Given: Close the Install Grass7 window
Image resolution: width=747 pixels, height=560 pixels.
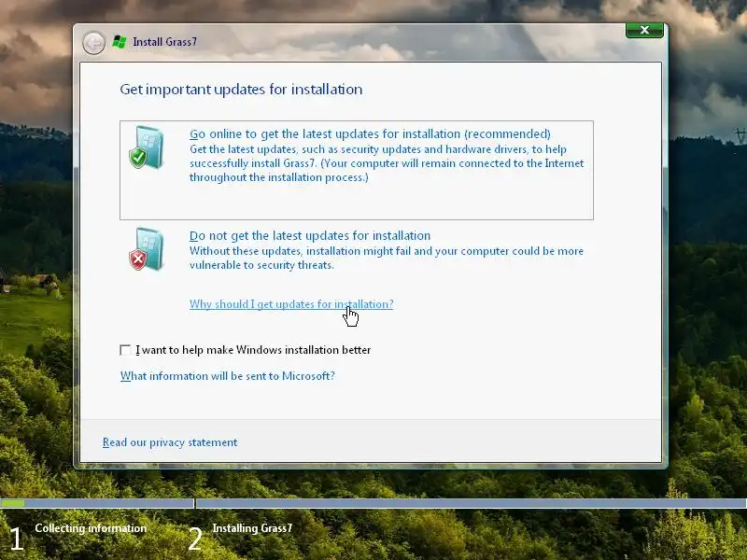Looking at the screenshot, I should click(644, 30).
